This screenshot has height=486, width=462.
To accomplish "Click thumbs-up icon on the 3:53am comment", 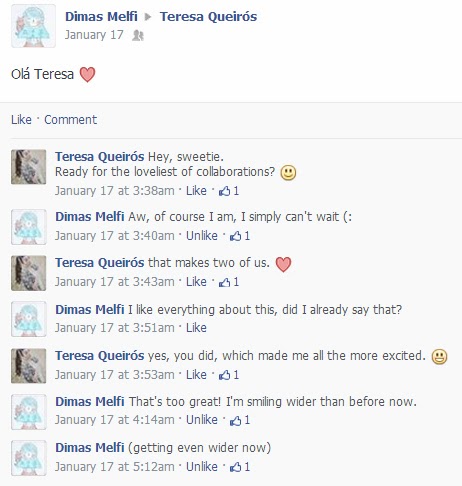I will click(224, 375).
